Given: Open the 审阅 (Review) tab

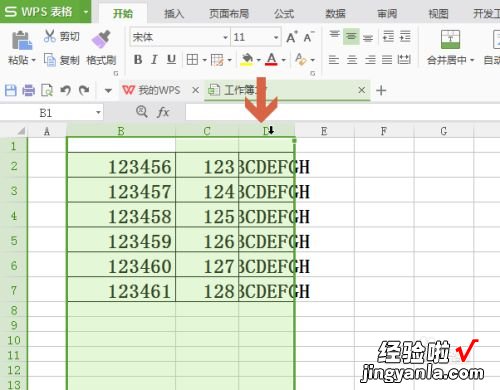Looking at the screenshot, I should pyautogui.click(x=387, y=14).
